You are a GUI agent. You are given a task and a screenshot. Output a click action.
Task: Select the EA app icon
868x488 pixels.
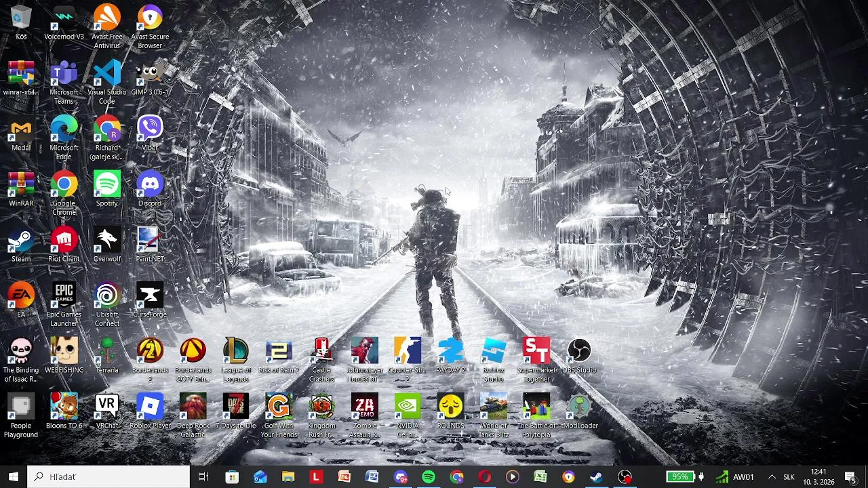21,300
